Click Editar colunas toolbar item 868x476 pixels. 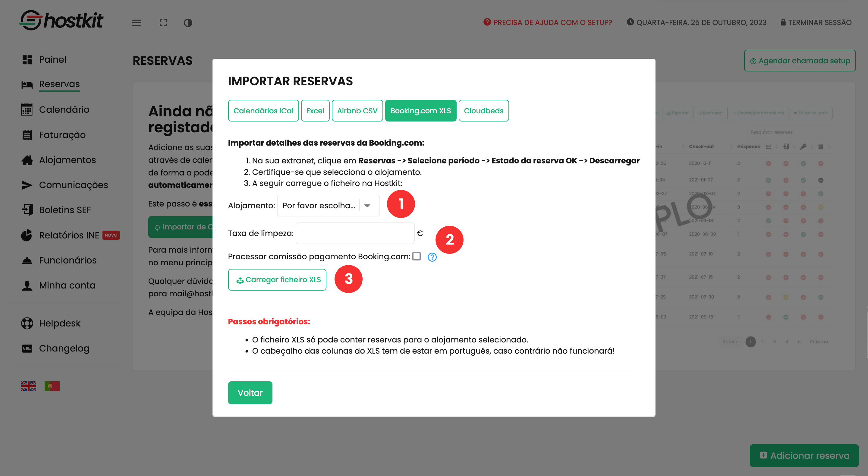point(810,113)
